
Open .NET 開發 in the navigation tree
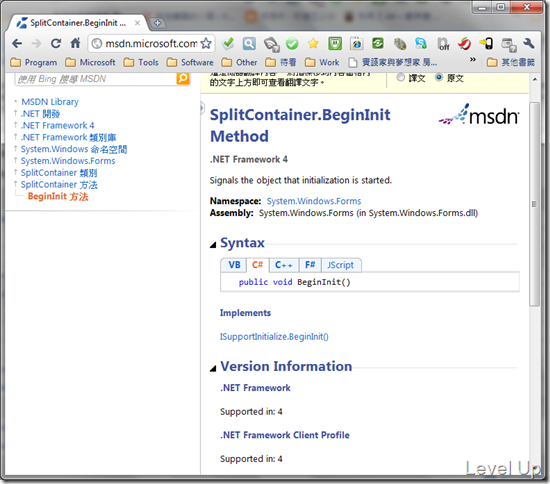click(40, 114)
